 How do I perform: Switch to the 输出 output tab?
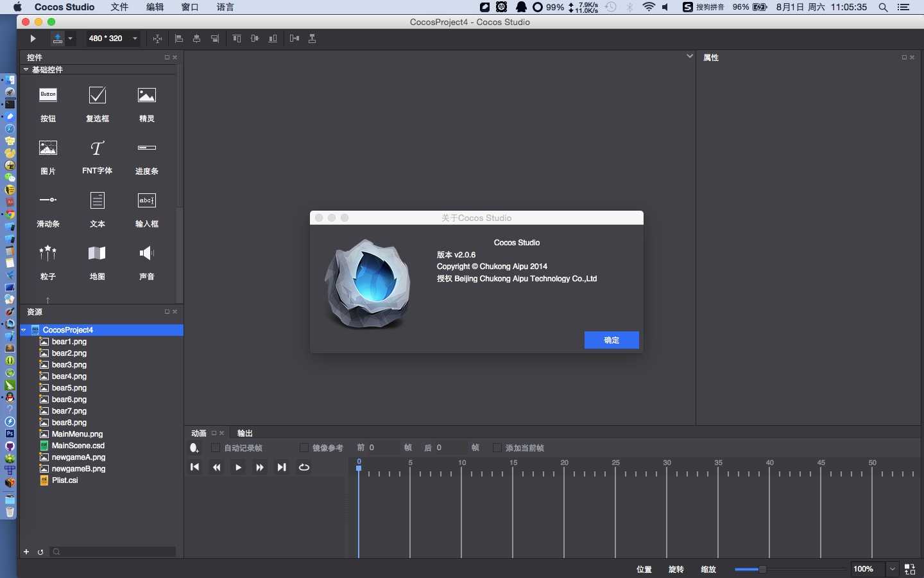[x=244, y=433]
